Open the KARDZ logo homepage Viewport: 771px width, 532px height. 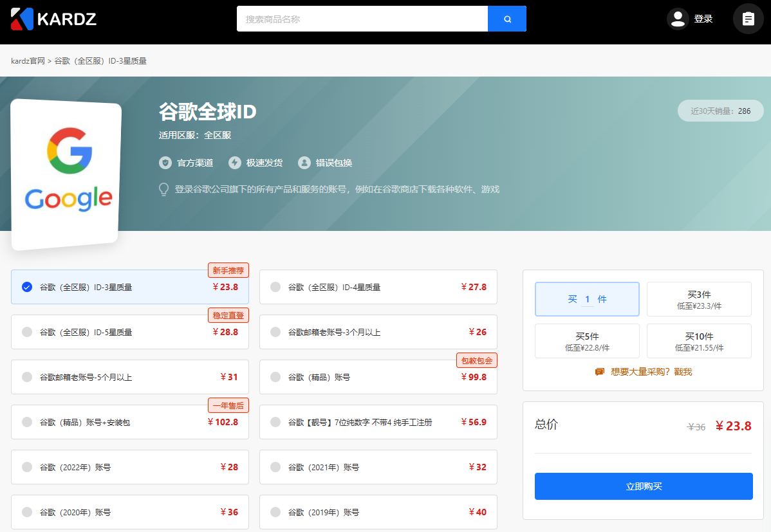click(x=53, y=19)
